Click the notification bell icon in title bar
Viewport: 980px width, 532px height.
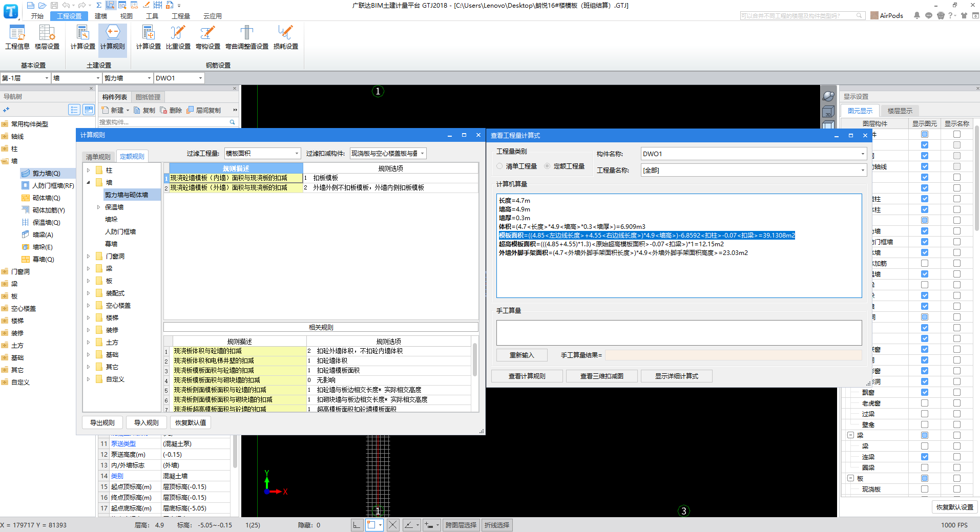point(917,15)
